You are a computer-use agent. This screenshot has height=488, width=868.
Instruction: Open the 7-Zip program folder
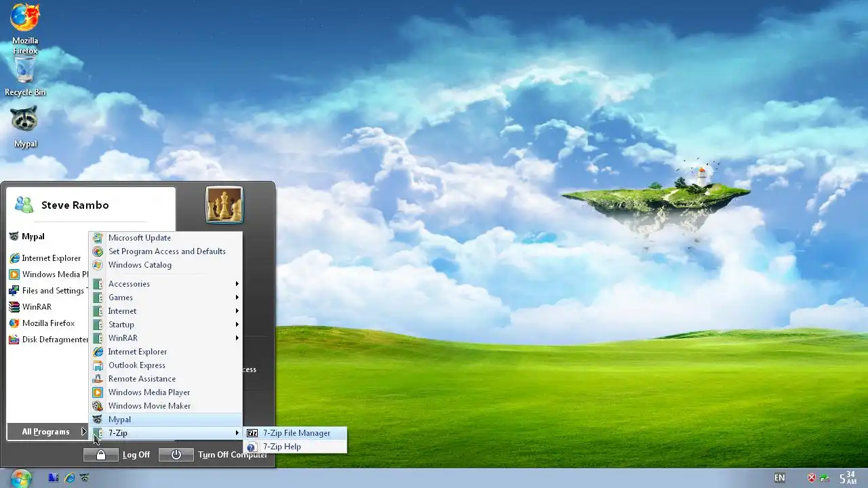click(x=166, y=433)
